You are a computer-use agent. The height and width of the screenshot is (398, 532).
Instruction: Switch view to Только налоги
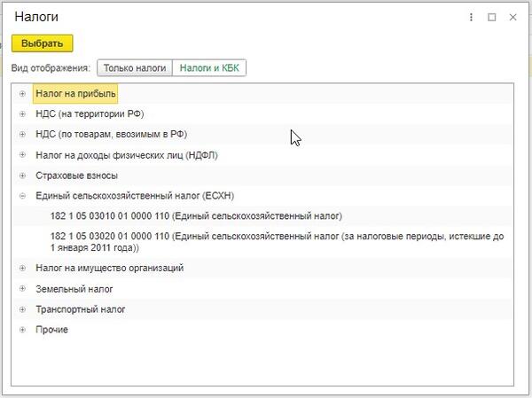click(134, 68)
